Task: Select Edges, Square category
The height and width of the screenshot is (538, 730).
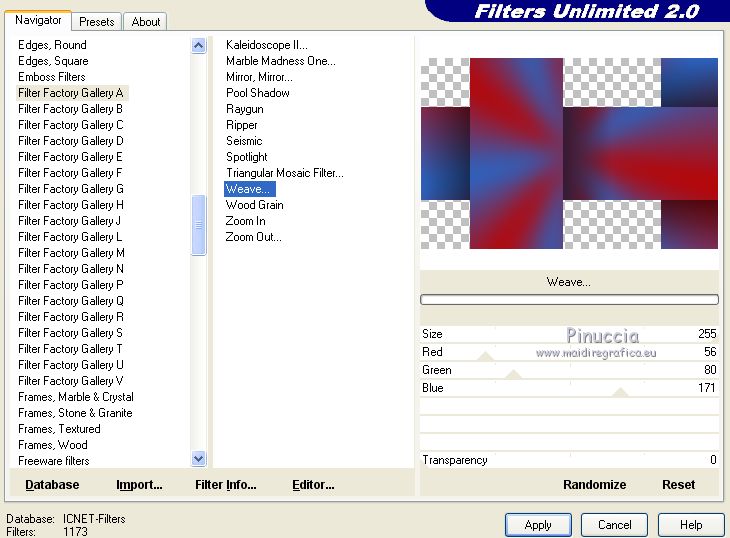Action: coord(53,61)
